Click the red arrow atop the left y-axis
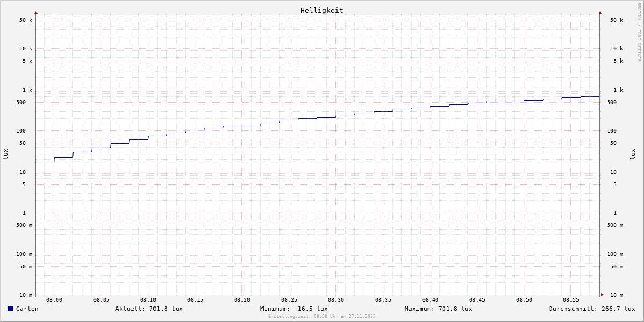 (x=36, y=12)
